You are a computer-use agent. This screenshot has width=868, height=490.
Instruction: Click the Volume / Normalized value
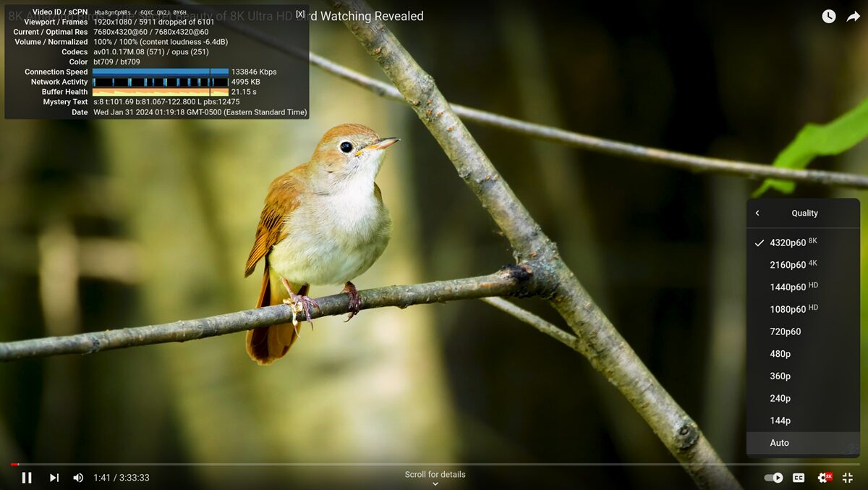(x=161, y=42)
